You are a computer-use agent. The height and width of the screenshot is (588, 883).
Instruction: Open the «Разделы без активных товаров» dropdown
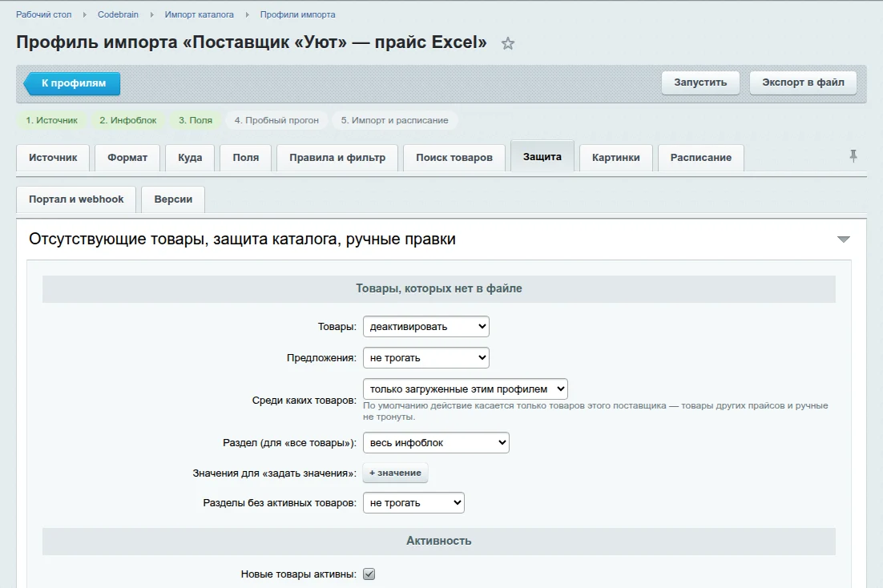point(413,503)
